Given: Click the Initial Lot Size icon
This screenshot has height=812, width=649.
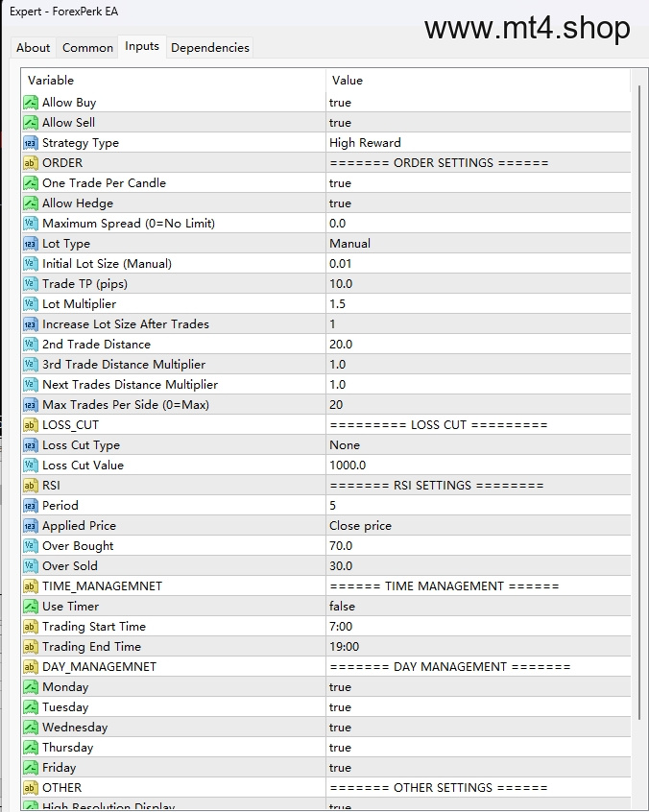Looking at the screenshot, I should tap(31, 264).
